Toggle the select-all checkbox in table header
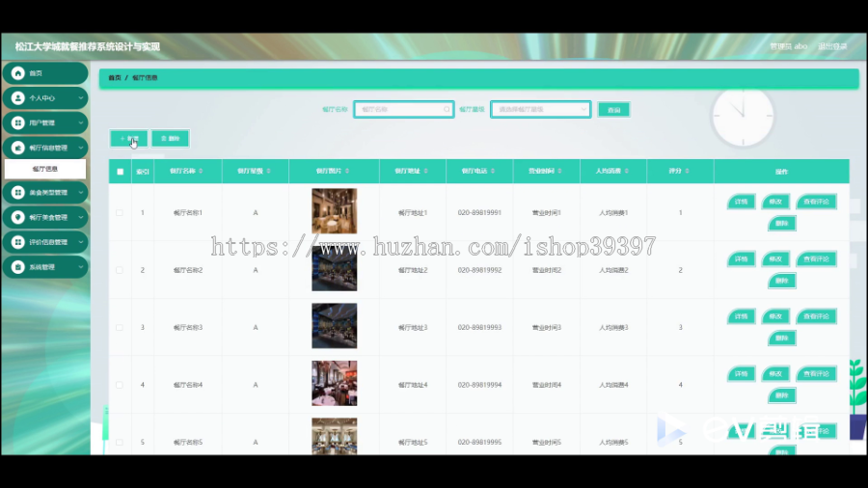 [121, 172]
